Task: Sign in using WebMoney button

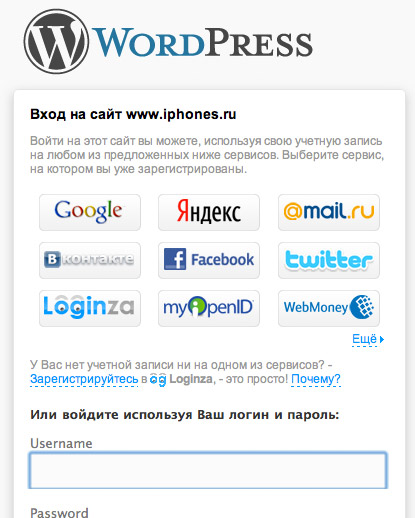Action: pos(329,308)
